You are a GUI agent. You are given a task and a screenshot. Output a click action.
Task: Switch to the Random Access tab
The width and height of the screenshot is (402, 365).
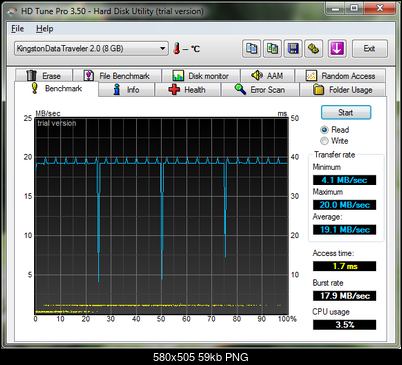tap(340, 76)
